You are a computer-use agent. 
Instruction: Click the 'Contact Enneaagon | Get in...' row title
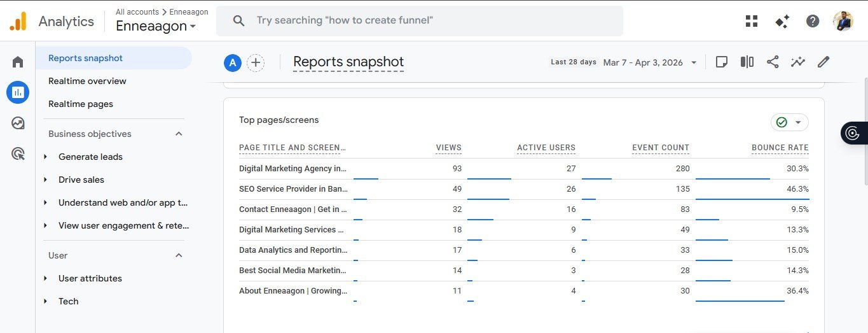(x=293, y=209)
